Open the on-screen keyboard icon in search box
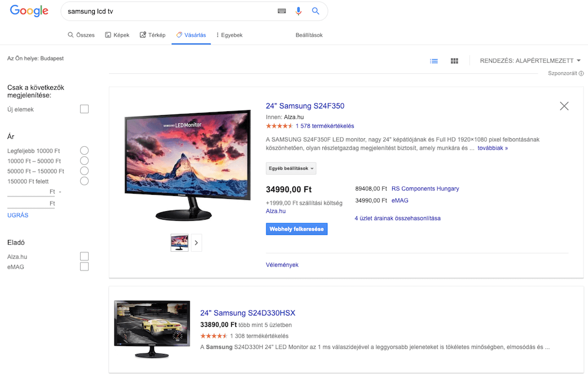This screenshot has width=588, height=376. (x=282, y=11)
